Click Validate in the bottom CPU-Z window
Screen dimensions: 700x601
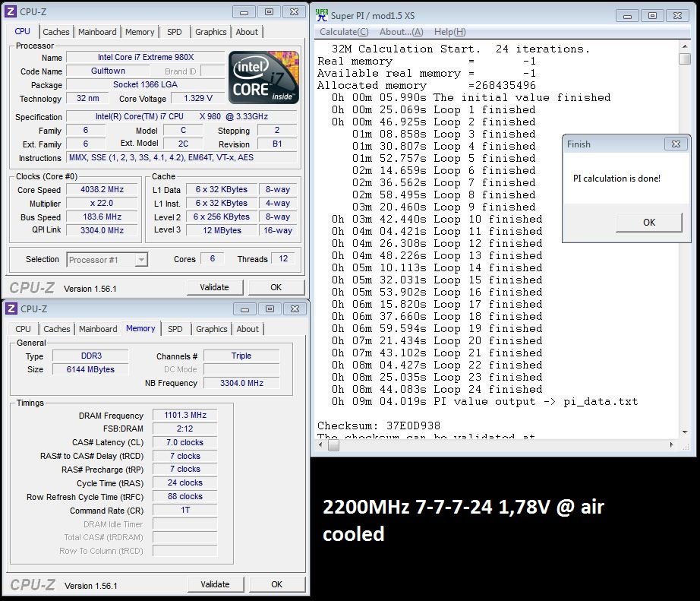point(215,584)
